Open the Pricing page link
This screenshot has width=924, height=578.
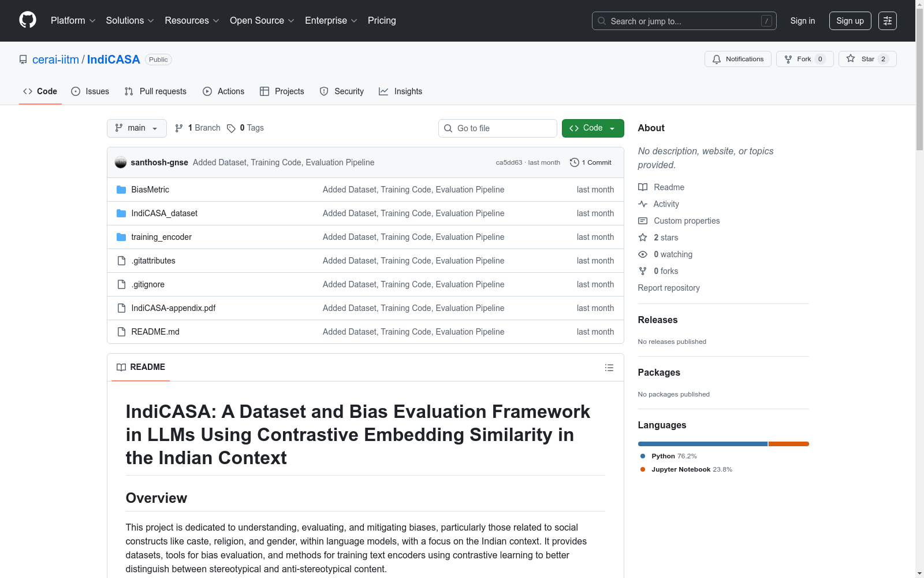click(382, 21)
